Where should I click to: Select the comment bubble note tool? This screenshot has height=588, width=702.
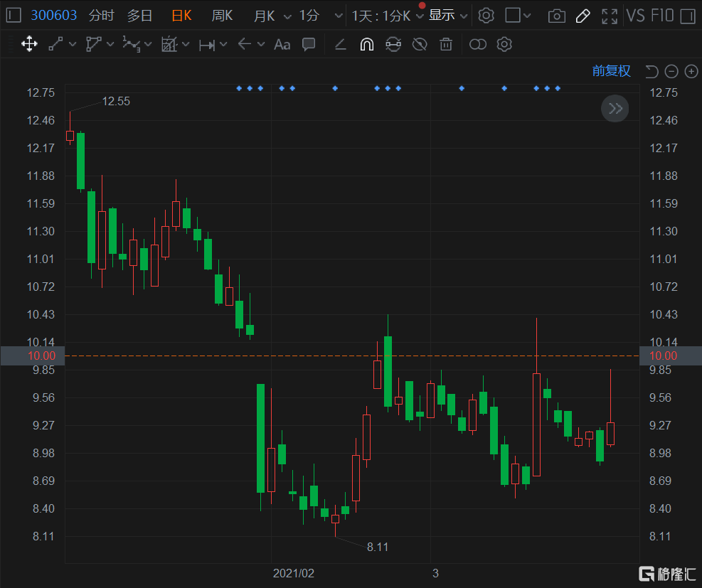click(309, 44)
